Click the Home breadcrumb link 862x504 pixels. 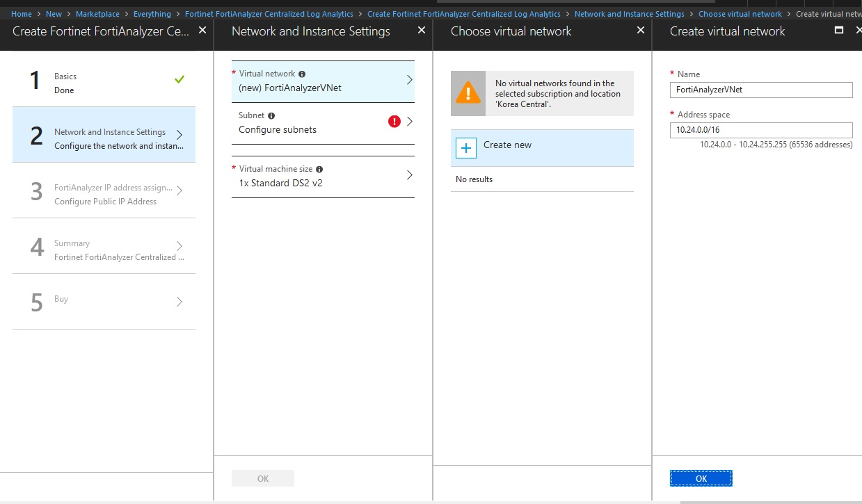click(x=22, y=14)
